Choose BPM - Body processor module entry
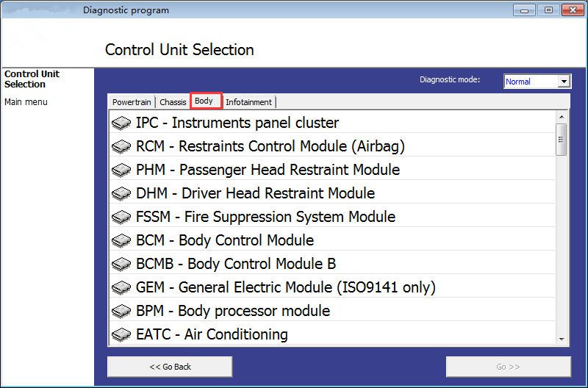The height and width of the screenshot is (388, 588). point(232,311)
